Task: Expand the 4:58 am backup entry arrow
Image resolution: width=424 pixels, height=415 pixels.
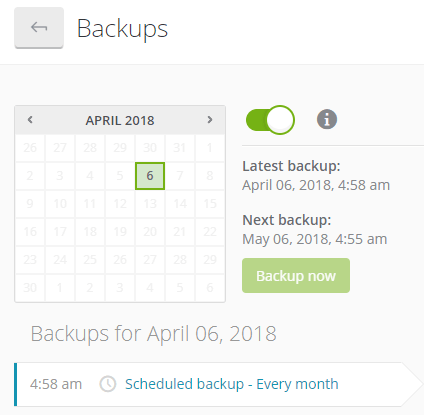Action: [412, 384]
